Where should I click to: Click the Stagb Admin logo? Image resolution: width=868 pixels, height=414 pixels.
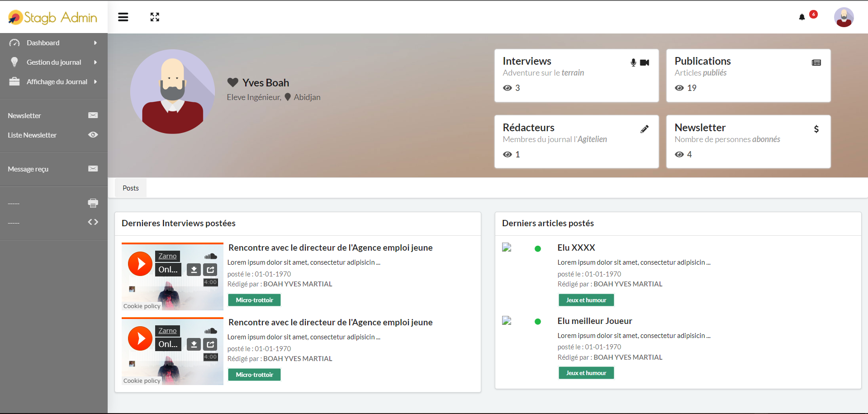tap(53, 17)
